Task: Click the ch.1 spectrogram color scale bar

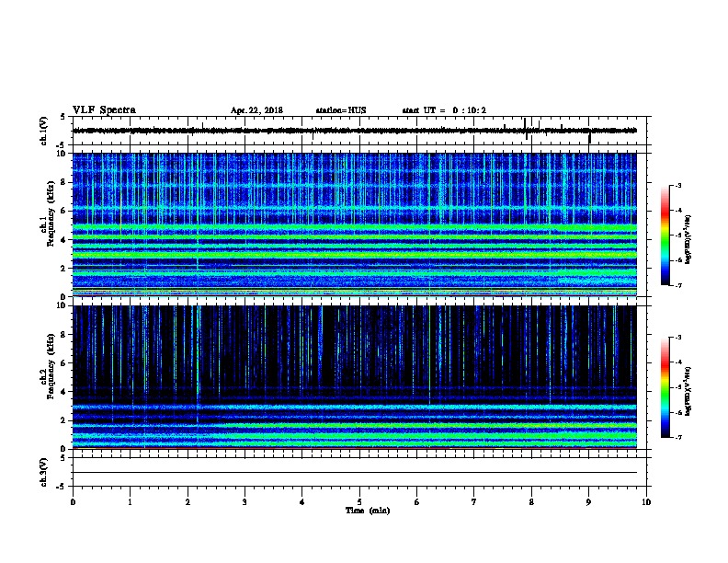Action: click(x=665, y=236)
